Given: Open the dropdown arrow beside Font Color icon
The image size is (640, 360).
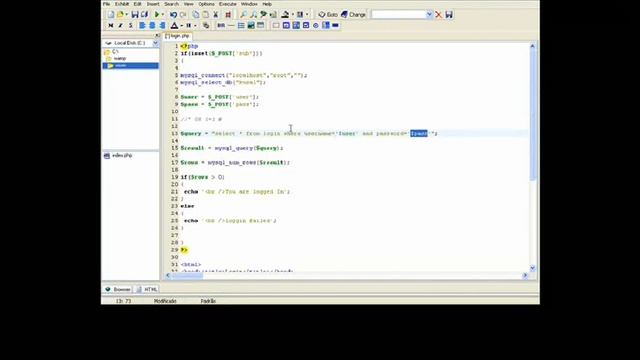Looking at the screenshot, I should (x=181, y=25).
